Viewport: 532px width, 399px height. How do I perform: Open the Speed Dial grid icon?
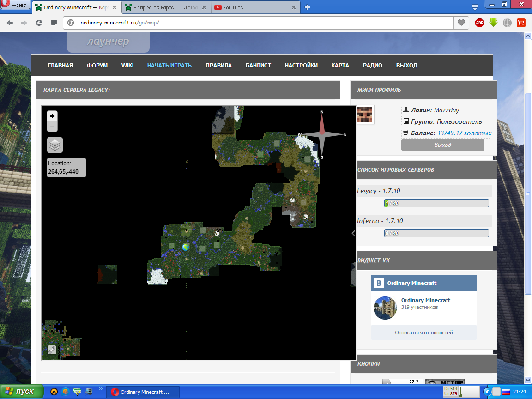pos(54,23)
